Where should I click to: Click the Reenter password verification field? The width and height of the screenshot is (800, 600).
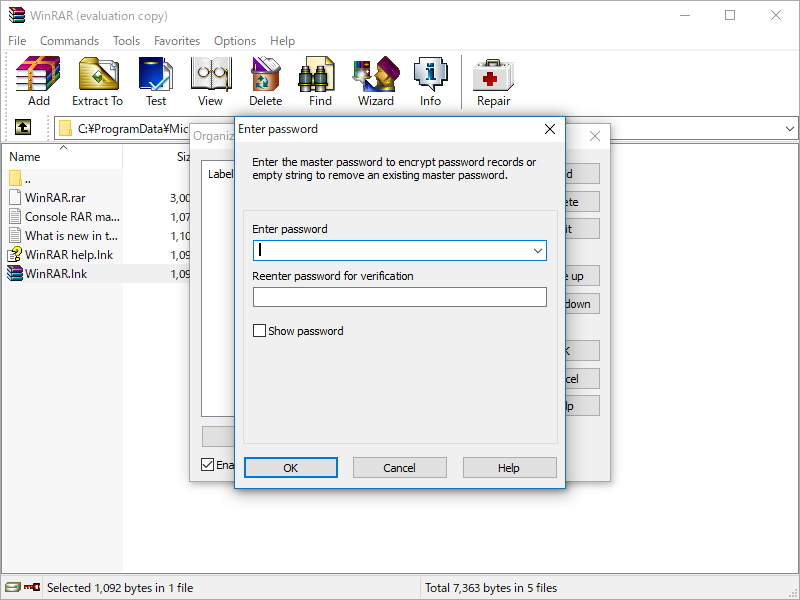click(x=399, y=297)
